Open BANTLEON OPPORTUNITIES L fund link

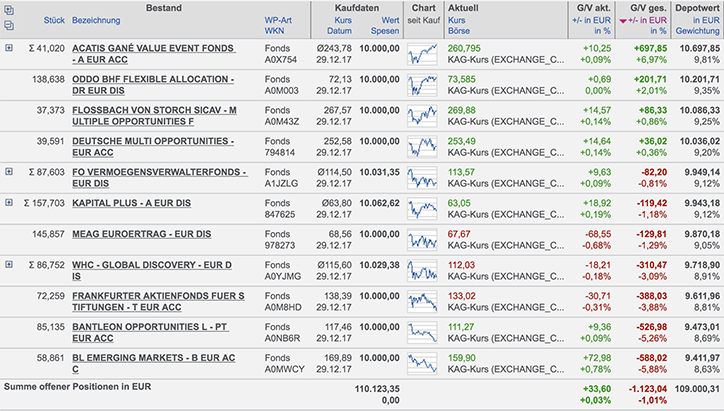150,332
